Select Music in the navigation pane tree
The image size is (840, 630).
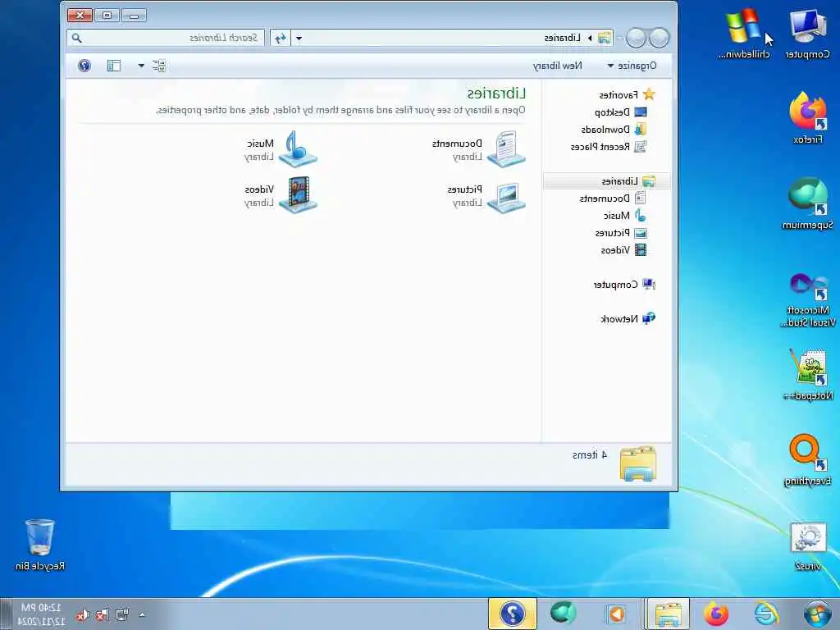coord(624,216)
